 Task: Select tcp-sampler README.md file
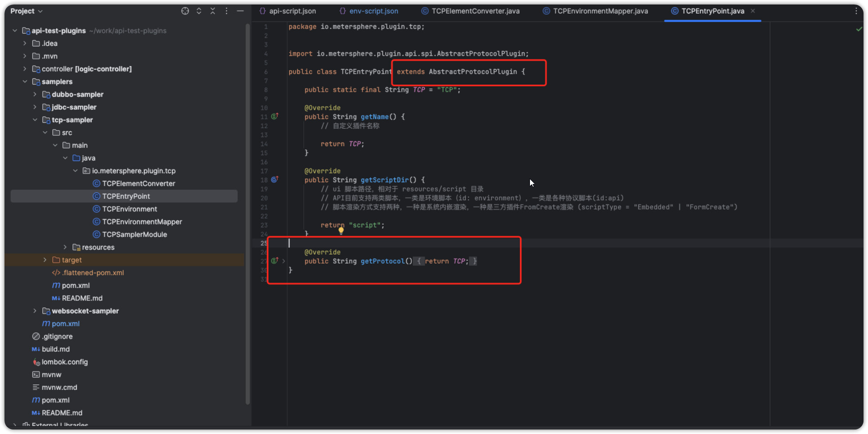click(77, 298)
